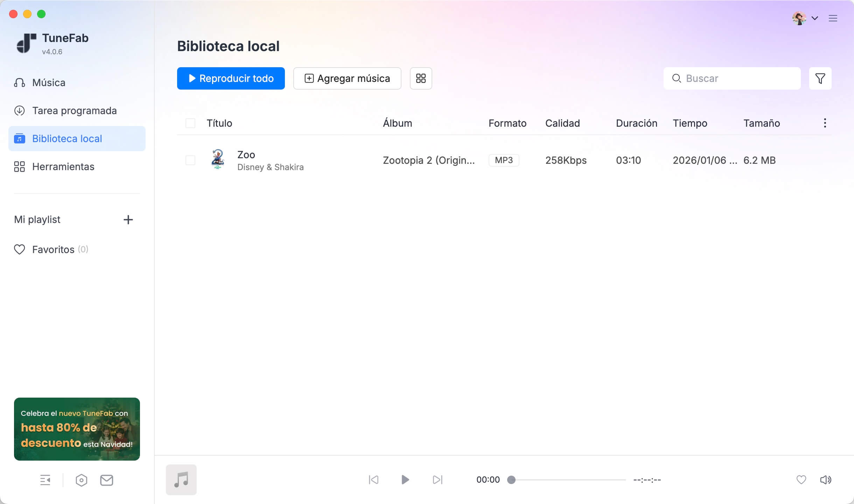This screenshot has height=504, width=854.
Task: Skip to the next track
Action: click(x=437, y=479)
